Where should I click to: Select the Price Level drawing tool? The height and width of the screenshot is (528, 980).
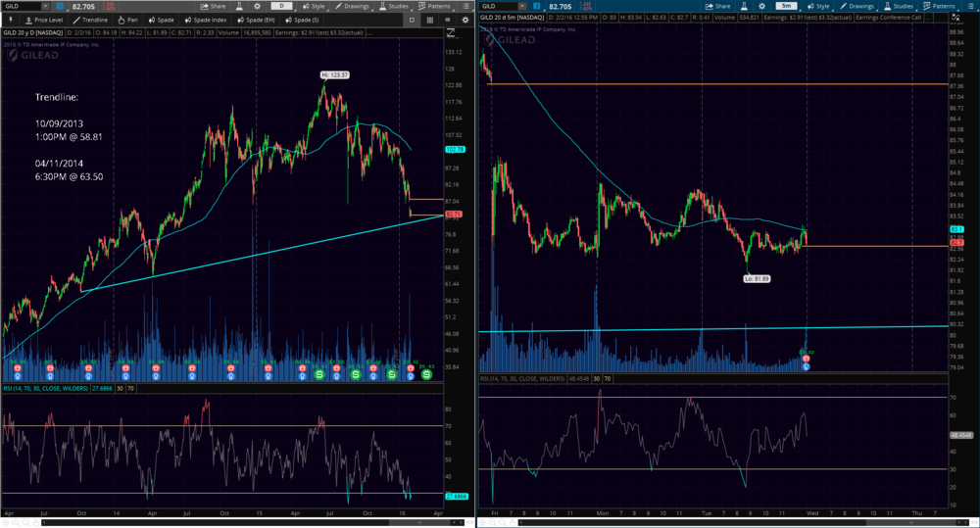click(x=44, y=20)
